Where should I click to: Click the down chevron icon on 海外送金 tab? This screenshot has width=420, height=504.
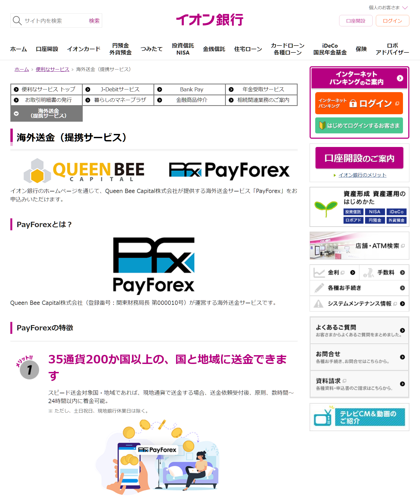click(16, 113)
